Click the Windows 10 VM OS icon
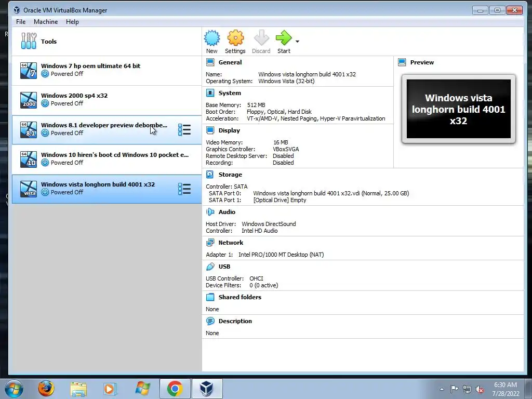Viewport: 532px width, 399px height. 29,159
